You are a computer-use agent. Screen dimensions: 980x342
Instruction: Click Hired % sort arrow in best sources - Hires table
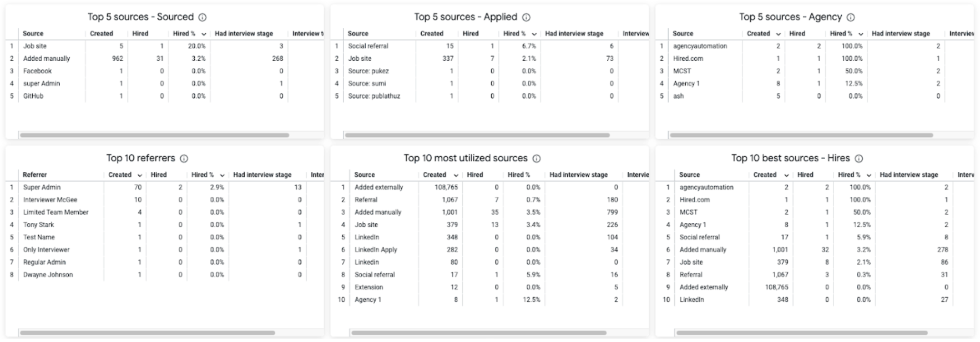tap(868, 175)
